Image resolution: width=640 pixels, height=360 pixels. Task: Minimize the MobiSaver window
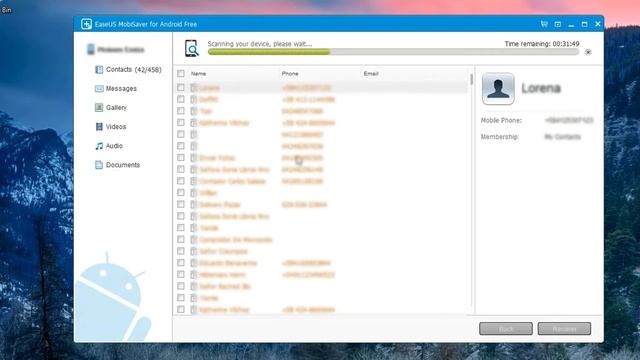pos(571,24)
